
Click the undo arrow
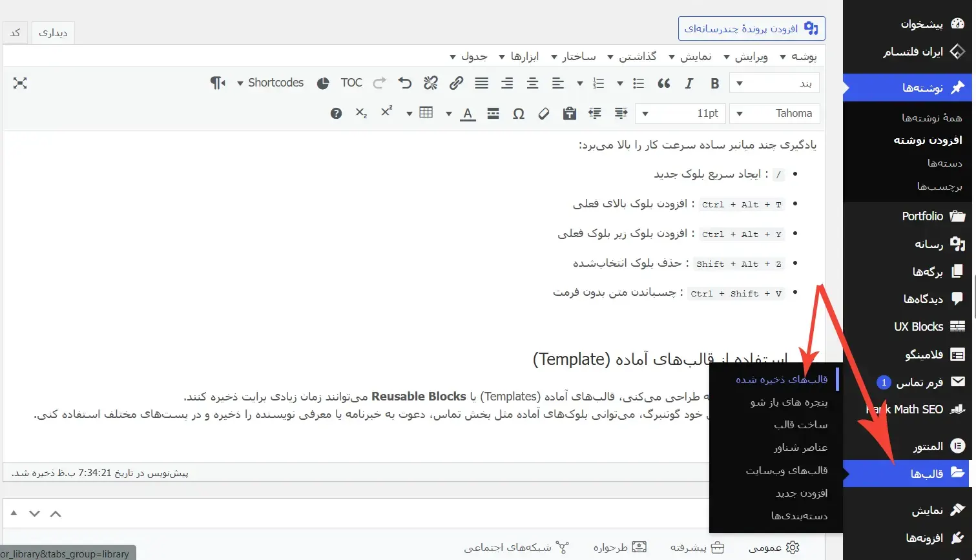click(405, 83)
